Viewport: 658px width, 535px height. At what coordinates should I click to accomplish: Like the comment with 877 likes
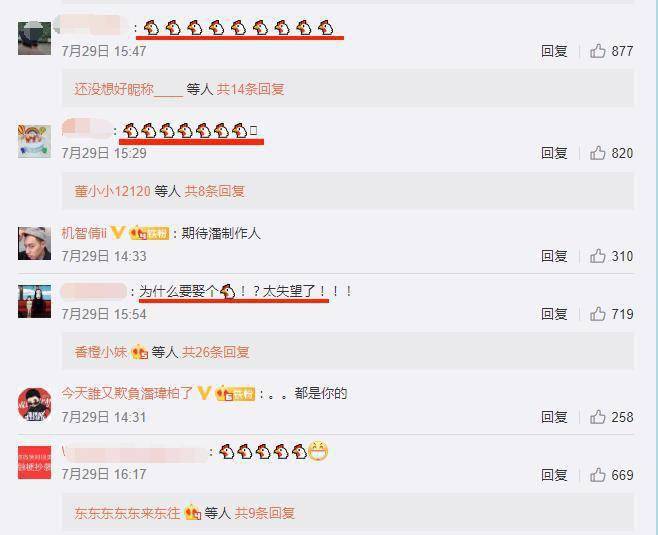click(598, 51)
